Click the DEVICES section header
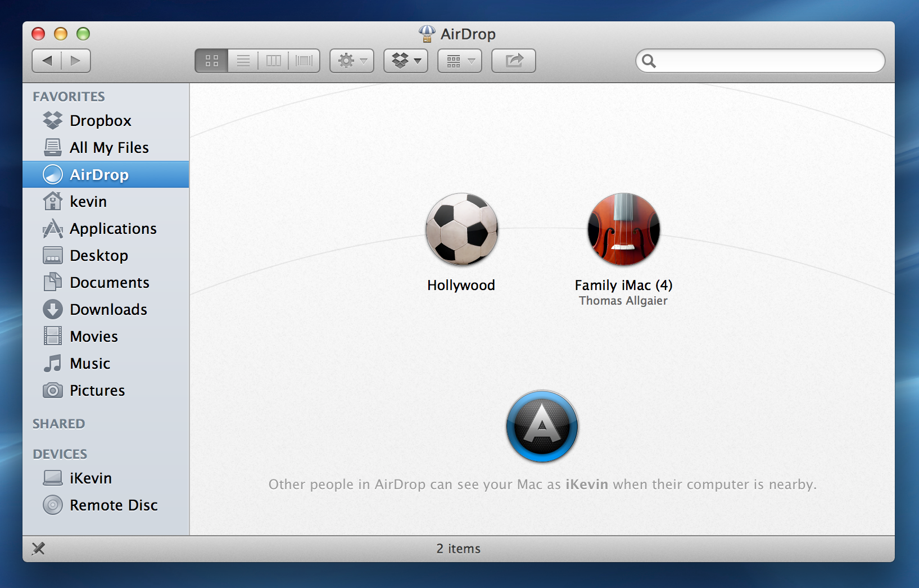 pos(60,454)
